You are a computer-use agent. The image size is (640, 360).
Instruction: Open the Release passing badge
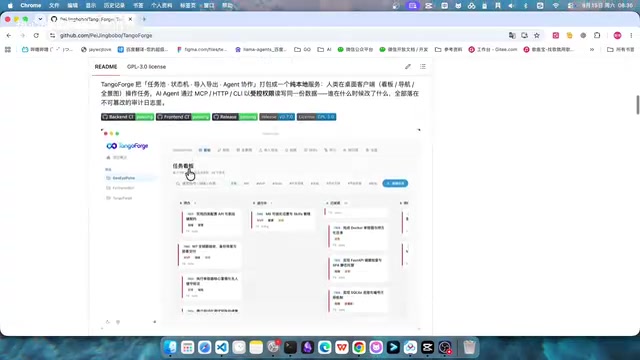click(x=235, y=117)
